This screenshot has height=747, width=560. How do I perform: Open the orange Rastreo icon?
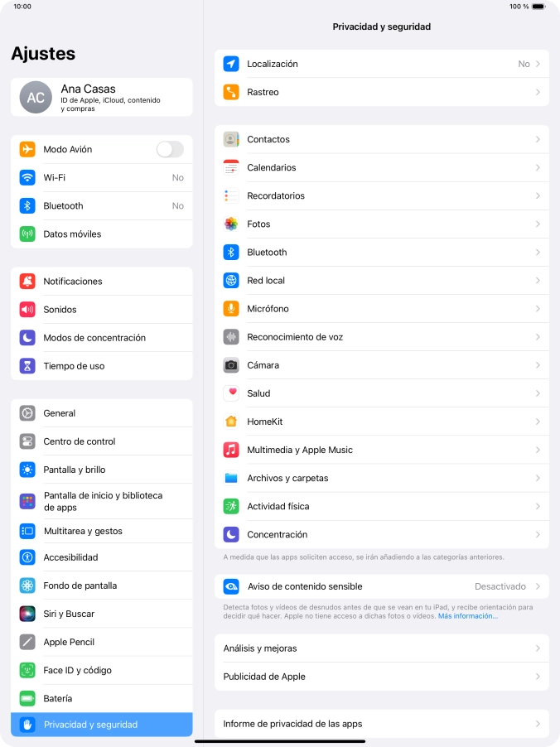(x=231, y=92)
